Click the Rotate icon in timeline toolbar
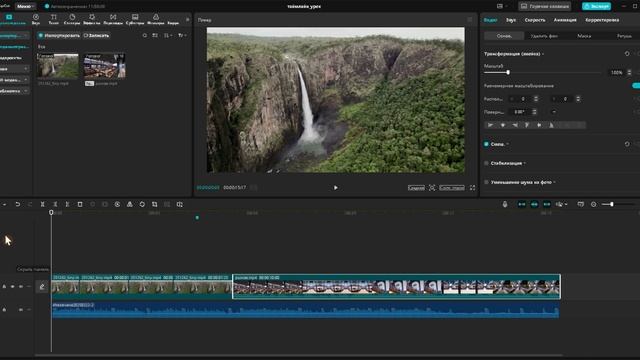Image resolution: width=640 pixels, height=360 pixels. (142, 204)
